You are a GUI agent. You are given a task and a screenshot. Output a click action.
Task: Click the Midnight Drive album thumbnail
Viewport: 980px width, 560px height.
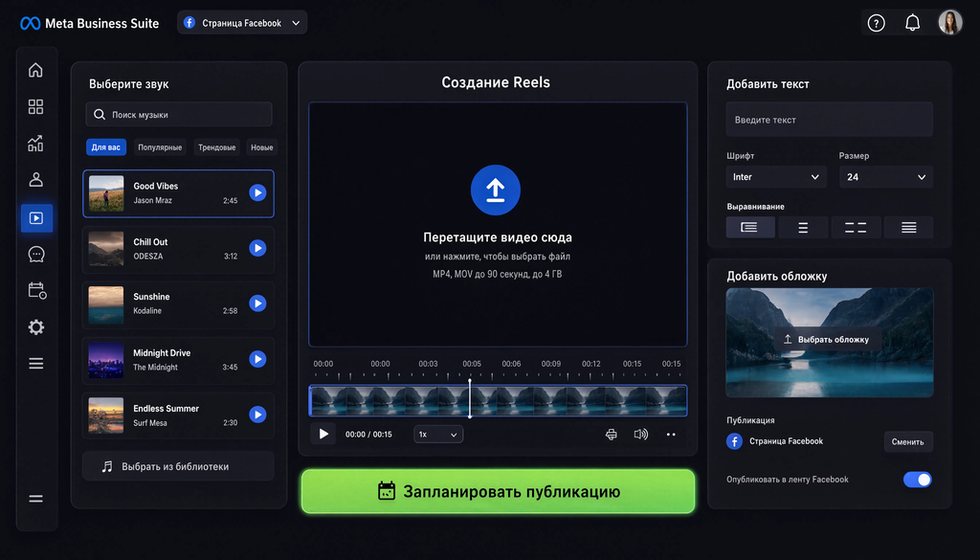pos(106,360)
